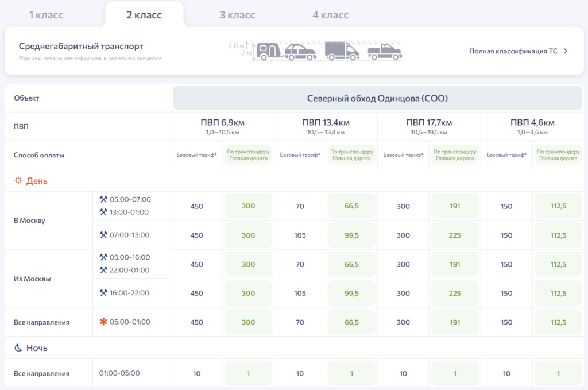Click the sun icon beside День
The image size is (588, 390).
[x=18, y=181]
